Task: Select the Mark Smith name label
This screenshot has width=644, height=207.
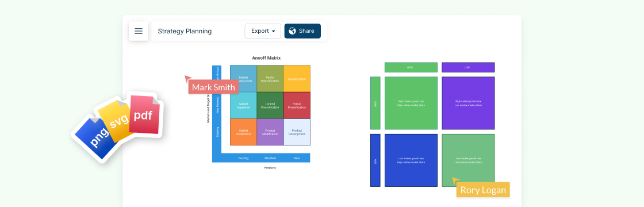Action: coord(213,87)
